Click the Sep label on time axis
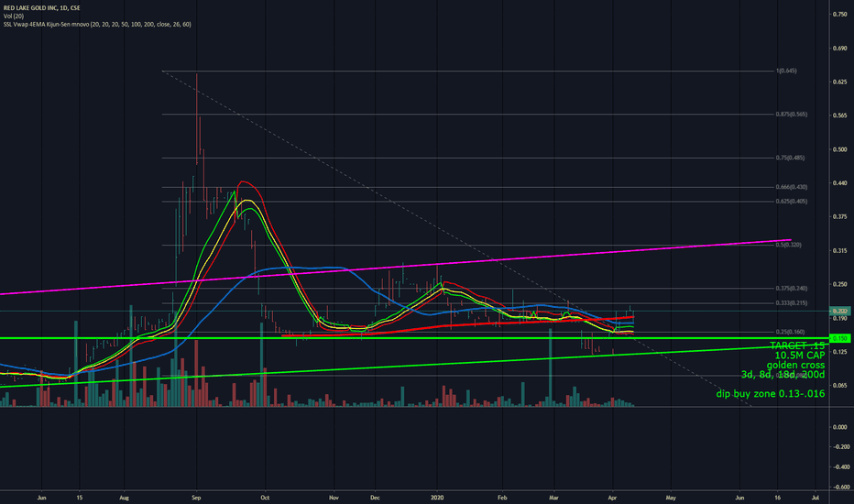 pos(197,498)
